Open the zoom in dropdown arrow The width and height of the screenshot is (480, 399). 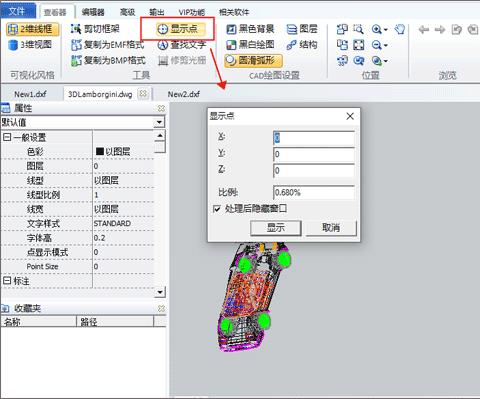(x=386, y=30)
